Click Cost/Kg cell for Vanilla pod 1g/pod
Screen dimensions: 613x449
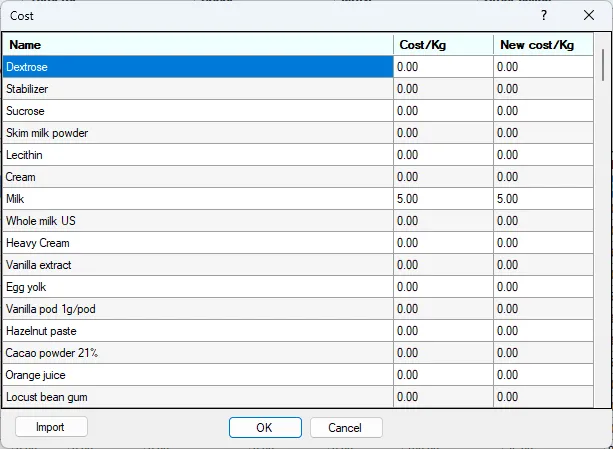click(x=443, y=309)
